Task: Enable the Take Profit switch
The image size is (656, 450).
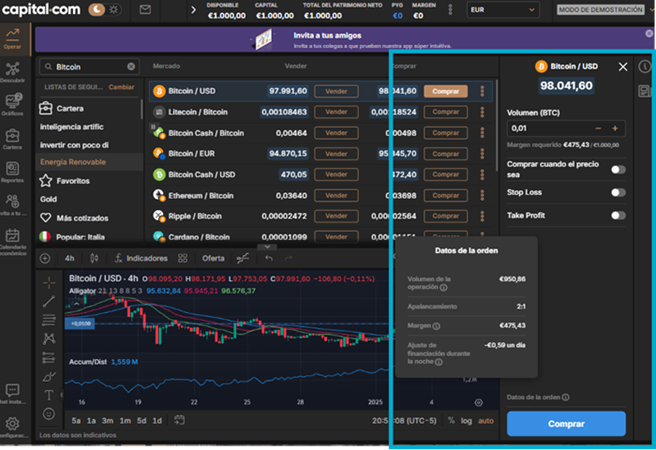Action: click(x=618, y=215)
